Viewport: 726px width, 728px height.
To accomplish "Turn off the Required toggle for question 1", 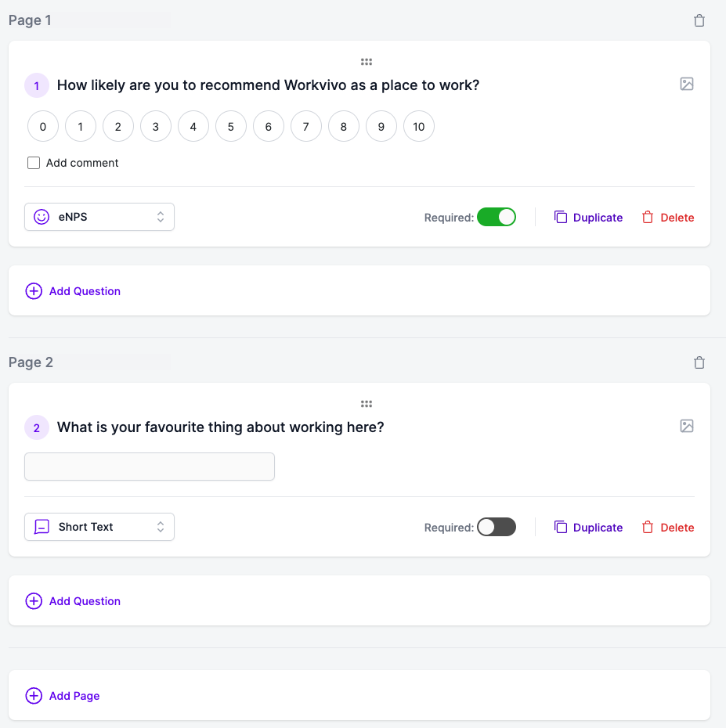I will click(496, 217).
